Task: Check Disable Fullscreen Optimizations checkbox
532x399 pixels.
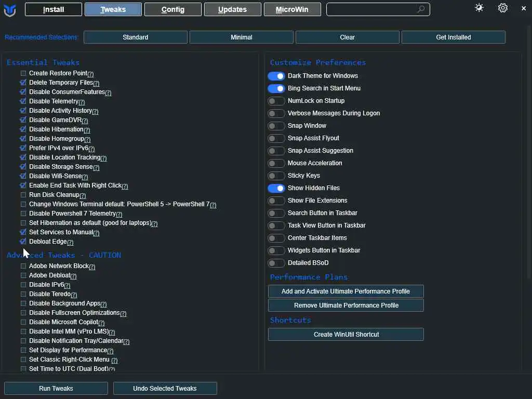Action: coord(23,312)
